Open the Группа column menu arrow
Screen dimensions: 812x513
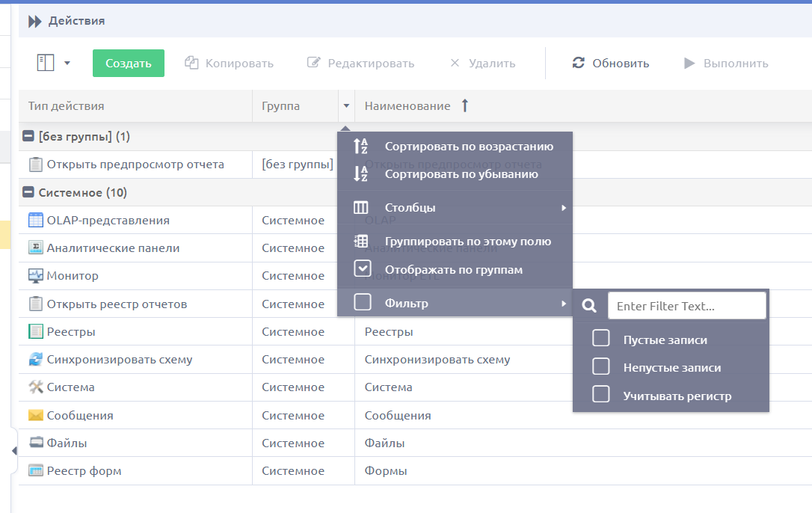pos(346,105)
